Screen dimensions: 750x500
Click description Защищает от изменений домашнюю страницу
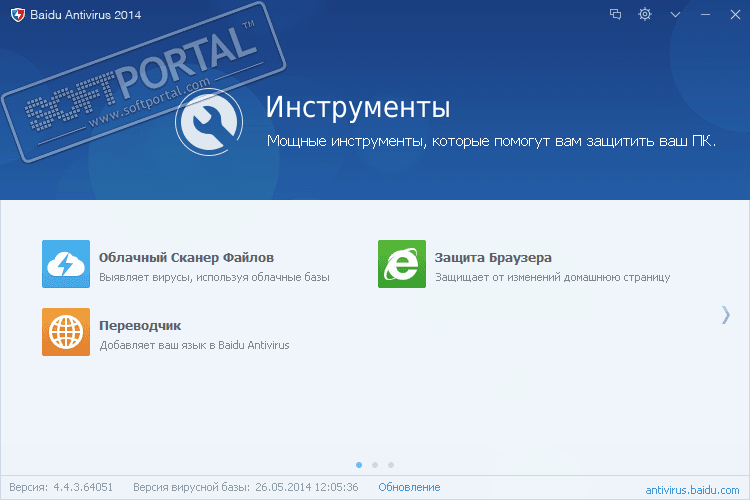pos(552,277)
